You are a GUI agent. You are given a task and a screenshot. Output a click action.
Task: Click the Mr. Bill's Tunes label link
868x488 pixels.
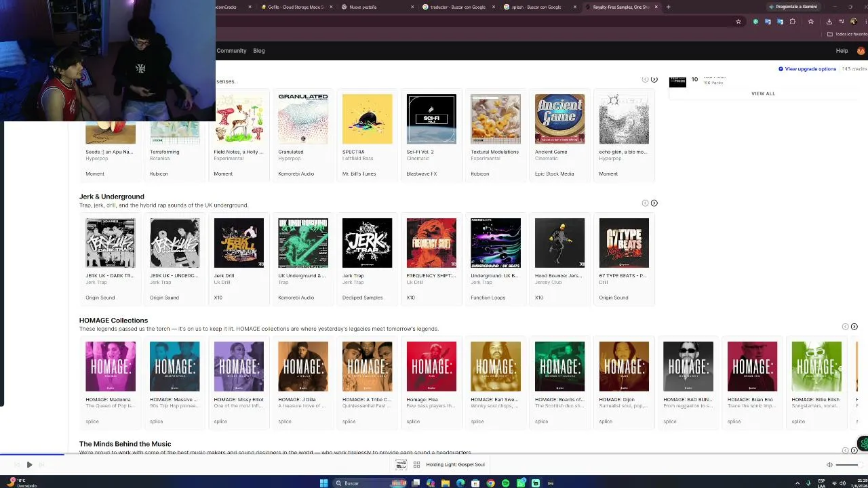point(359,174)
